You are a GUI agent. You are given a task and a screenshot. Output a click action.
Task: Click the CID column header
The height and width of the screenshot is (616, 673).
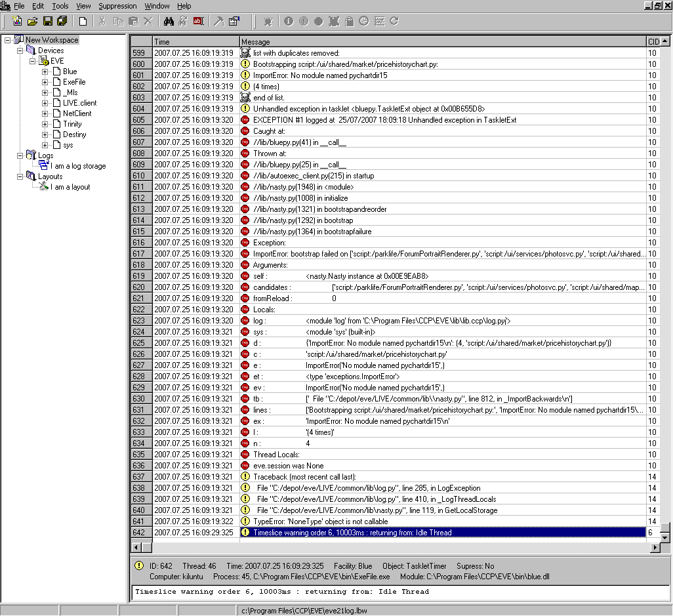tap(653, 41)
